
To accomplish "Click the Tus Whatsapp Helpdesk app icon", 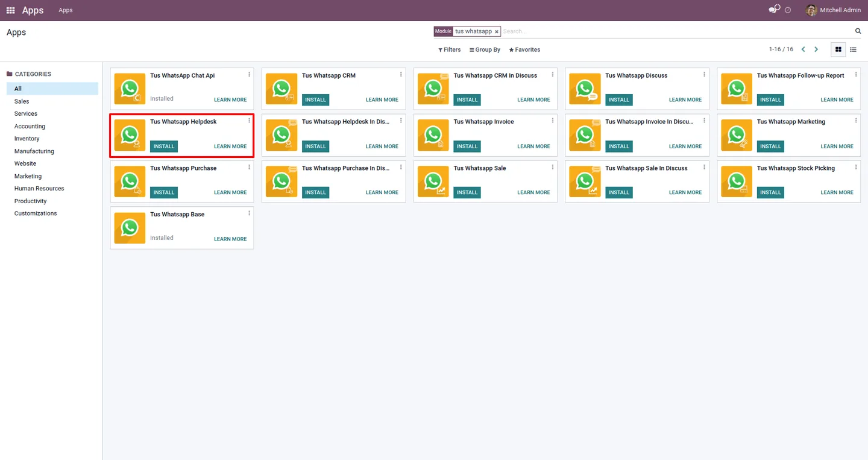I will (130, 135).
